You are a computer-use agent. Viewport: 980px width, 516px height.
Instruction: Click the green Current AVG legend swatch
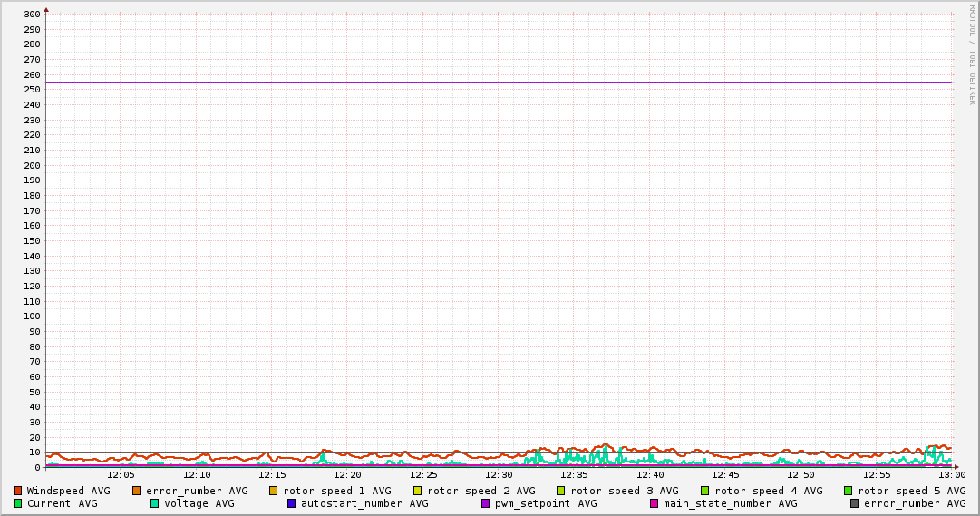[x=17, y=503]
